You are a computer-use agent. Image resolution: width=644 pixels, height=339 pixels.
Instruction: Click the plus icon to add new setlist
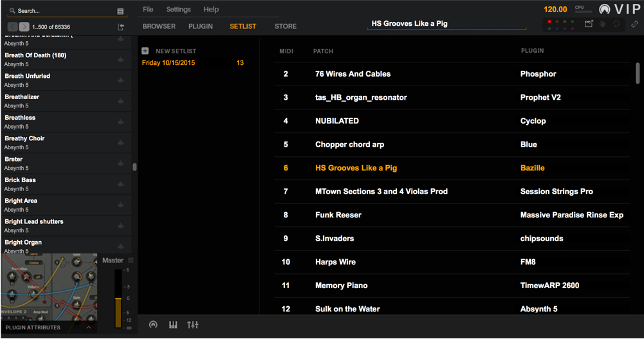(x=145, y=51)
